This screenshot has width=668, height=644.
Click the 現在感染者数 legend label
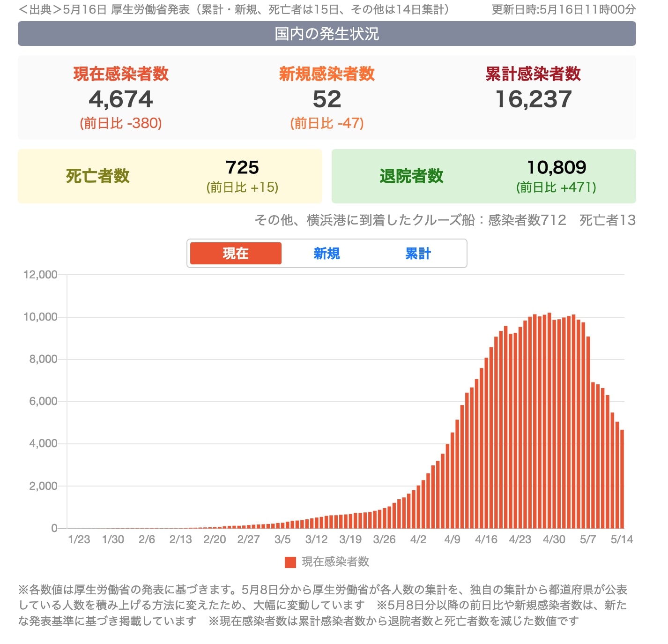(x=335, y=562)
